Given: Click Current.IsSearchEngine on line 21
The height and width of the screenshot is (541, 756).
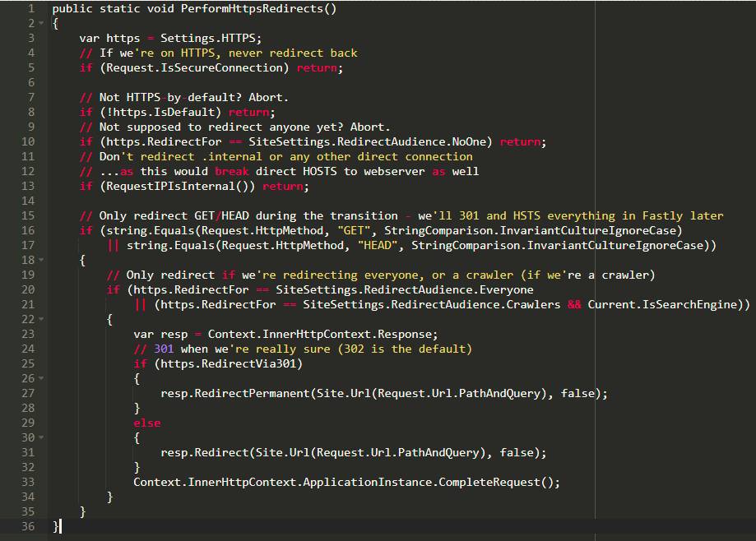Looking at the screenshot, I should click(662, 304).
